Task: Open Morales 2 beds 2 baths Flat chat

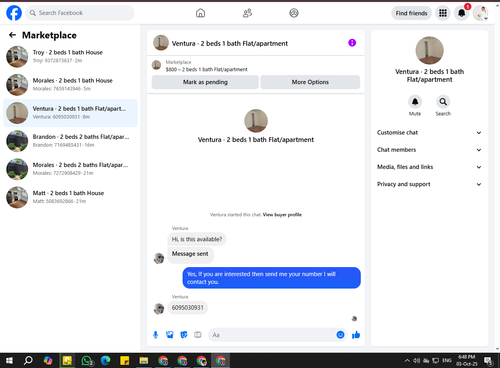Action: pyautogui.click(x=70, y=169)
